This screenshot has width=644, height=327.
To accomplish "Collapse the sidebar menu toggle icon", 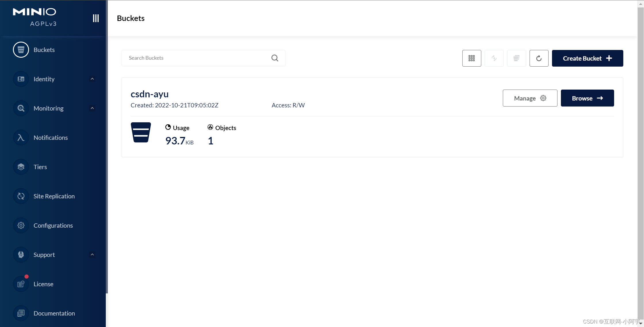I will (x=96, y=18).
